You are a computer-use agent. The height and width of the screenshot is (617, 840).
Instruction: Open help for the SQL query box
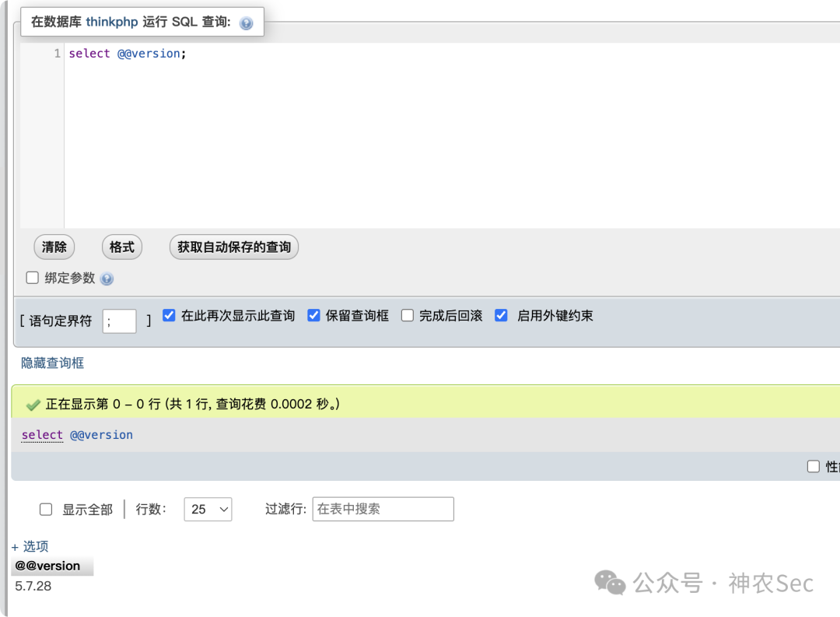(x=246, y=23)
